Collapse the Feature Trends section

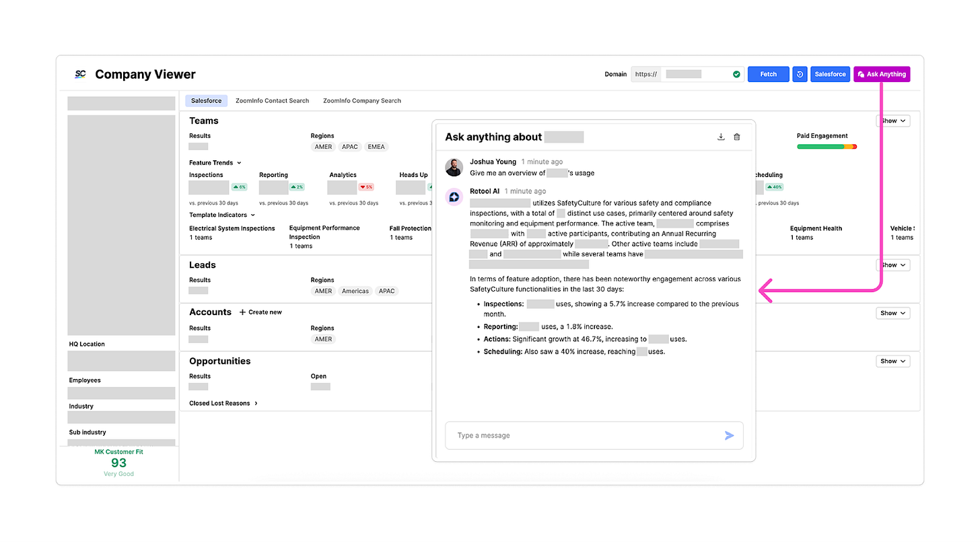(215, 163)
